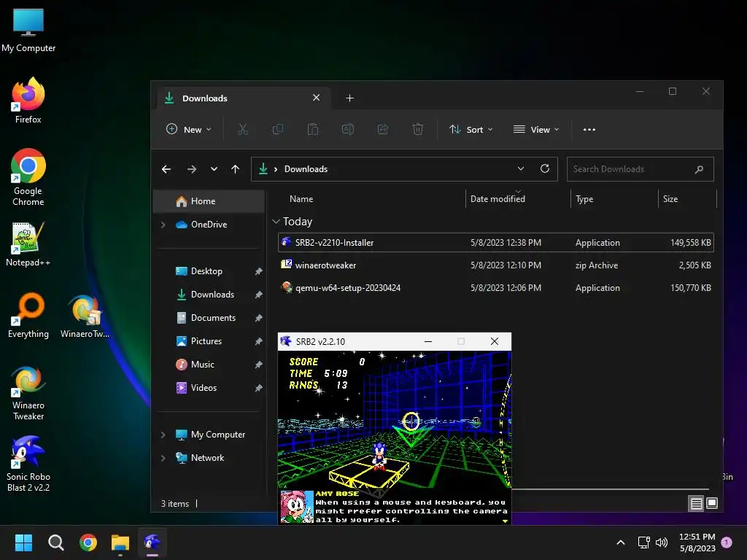Click the network tray icon
The width and height of the screenshot is (747, 560).
click(x=643, y=542)
